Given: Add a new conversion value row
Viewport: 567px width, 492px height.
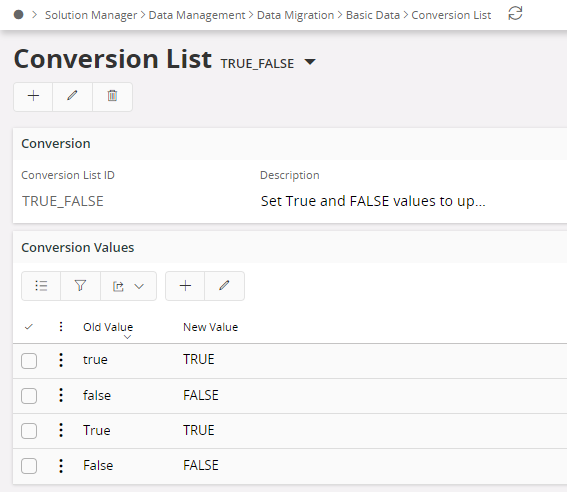Looking at the screenshot, I should pos(185,286).
